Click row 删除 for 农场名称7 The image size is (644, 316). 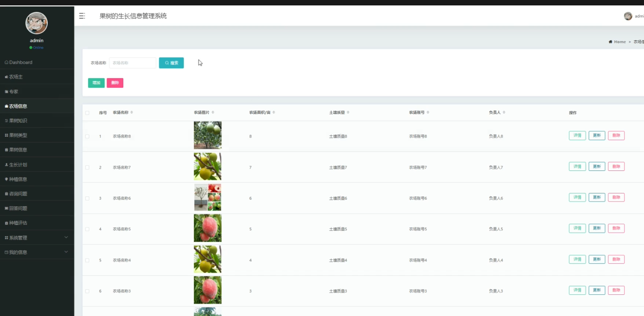coord(616,166)
